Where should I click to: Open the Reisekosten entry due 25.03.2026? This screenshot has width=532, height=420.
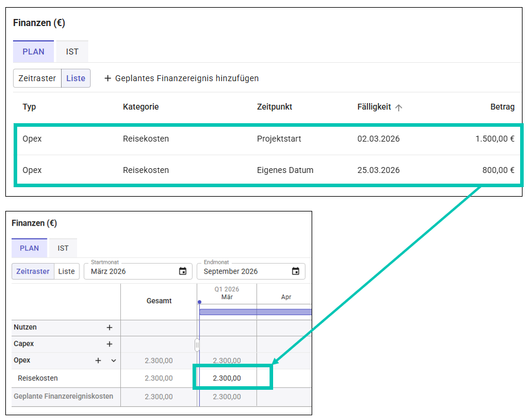[x=146, y=170]
